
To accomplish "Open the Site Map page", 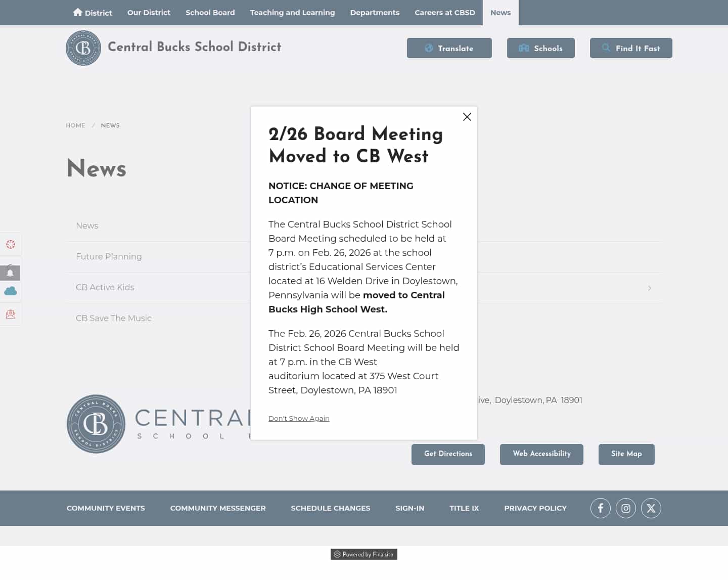I will tap(626, 454).
